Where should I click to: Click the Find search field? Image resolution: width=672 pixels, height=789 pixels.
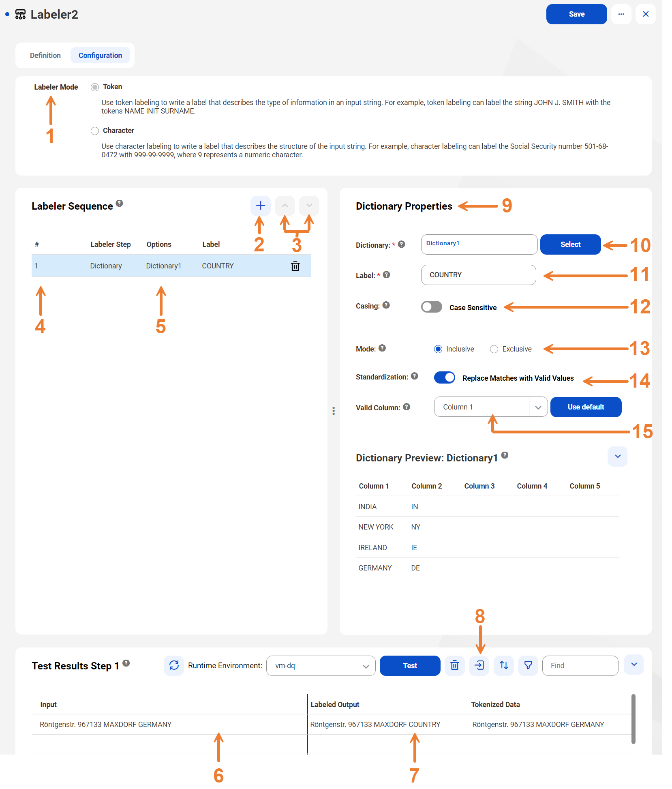[x=580, y=666]
